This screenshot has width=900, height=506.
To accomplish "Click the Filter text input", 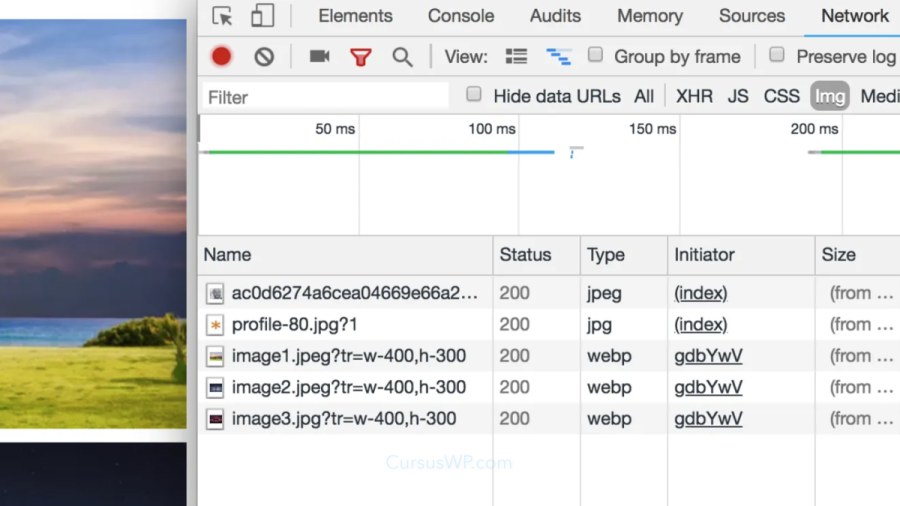I will click(325, 96).
